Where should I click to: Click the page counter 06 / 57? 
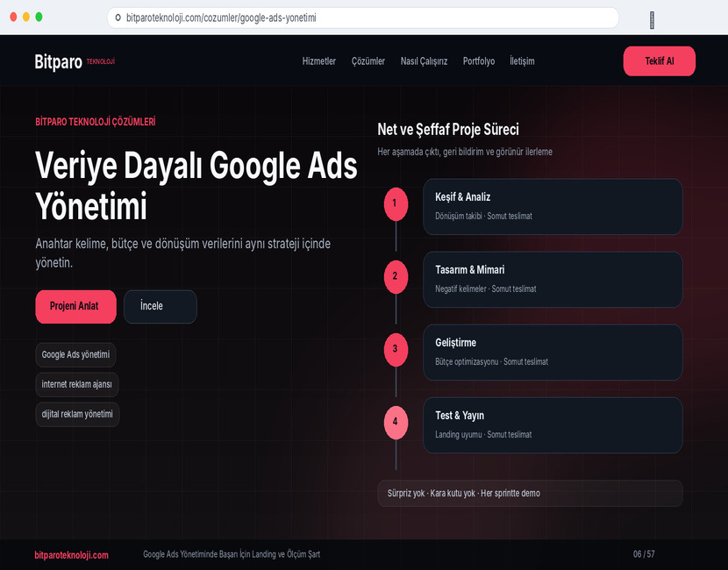(644, 554)
